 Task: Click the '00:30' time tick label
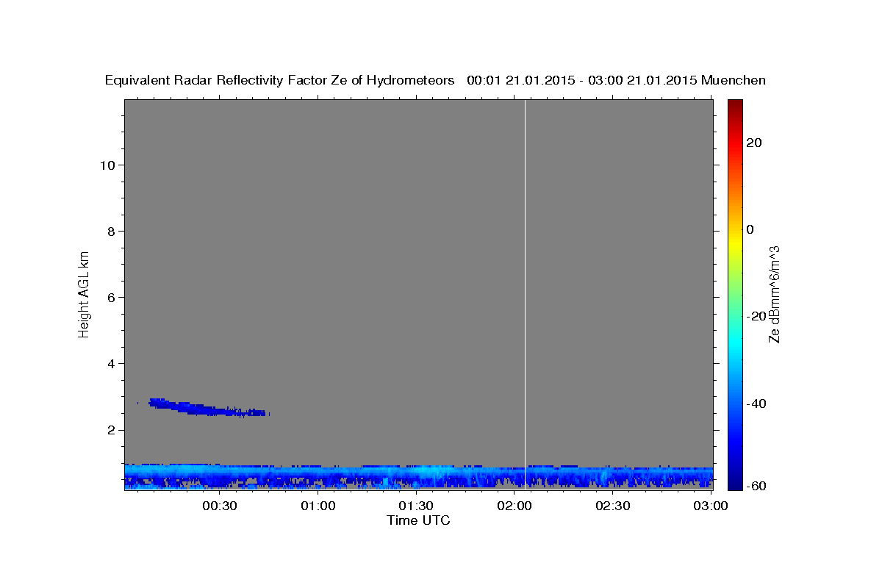pyautogui.click(x=219, y=506)
